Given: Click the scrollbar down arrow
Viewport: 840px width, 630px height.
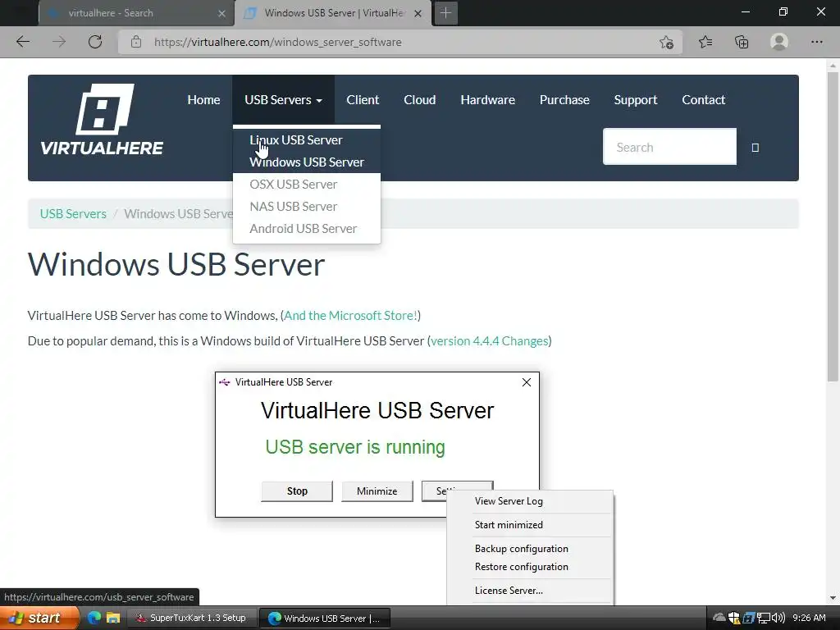Looking at the screenshot, I should click(832, 598).
